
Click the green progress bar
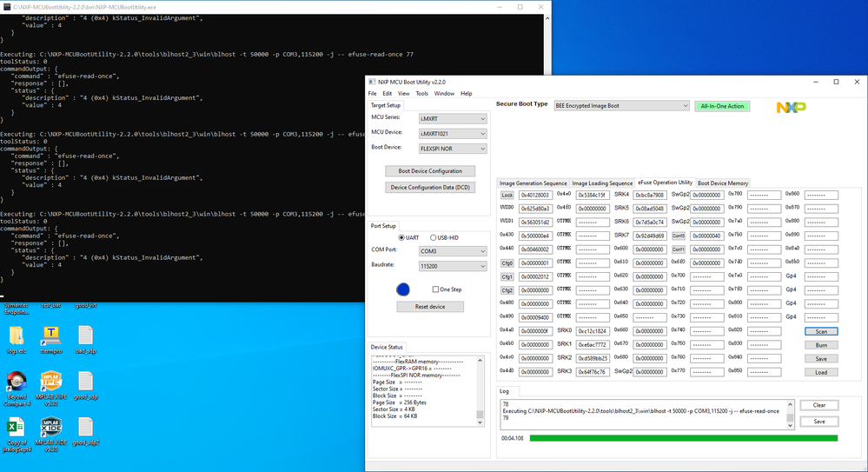684,438
